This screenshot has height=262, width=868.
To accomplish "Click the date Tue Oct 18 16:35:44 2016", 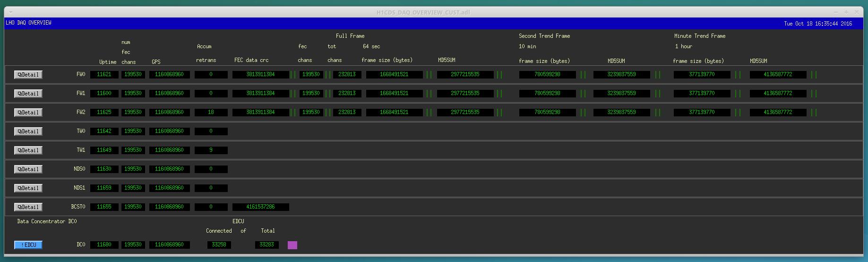I will click(x=818, y=24).
